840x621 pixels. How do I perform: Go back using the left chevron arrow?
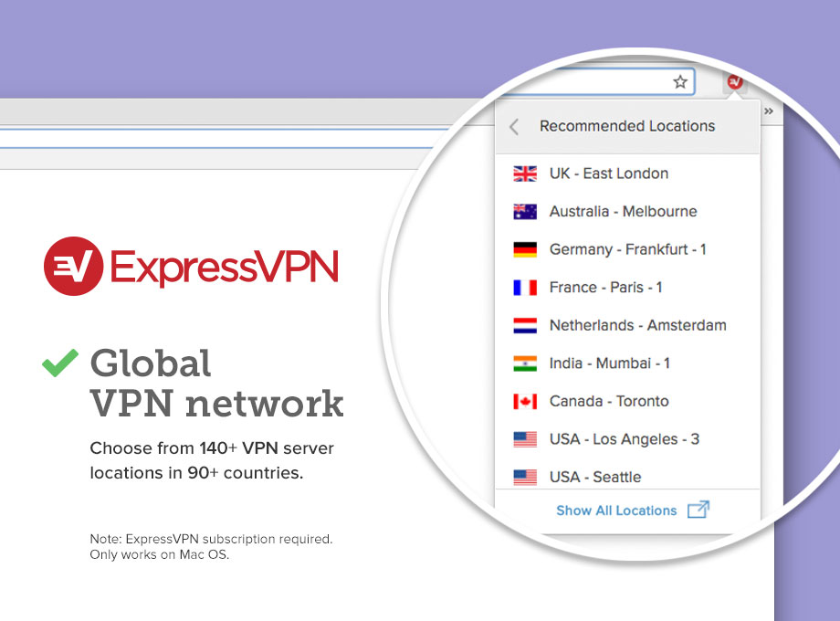(514, 127)
